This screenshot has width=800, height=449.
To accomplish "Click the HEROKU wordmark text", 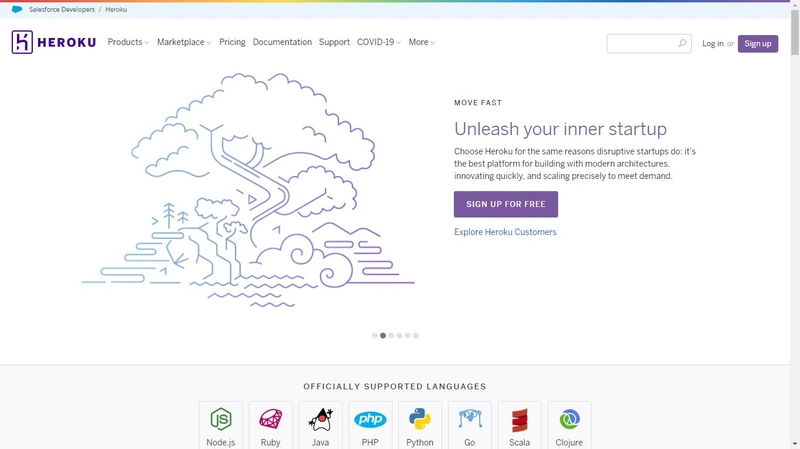I will 67,42.
